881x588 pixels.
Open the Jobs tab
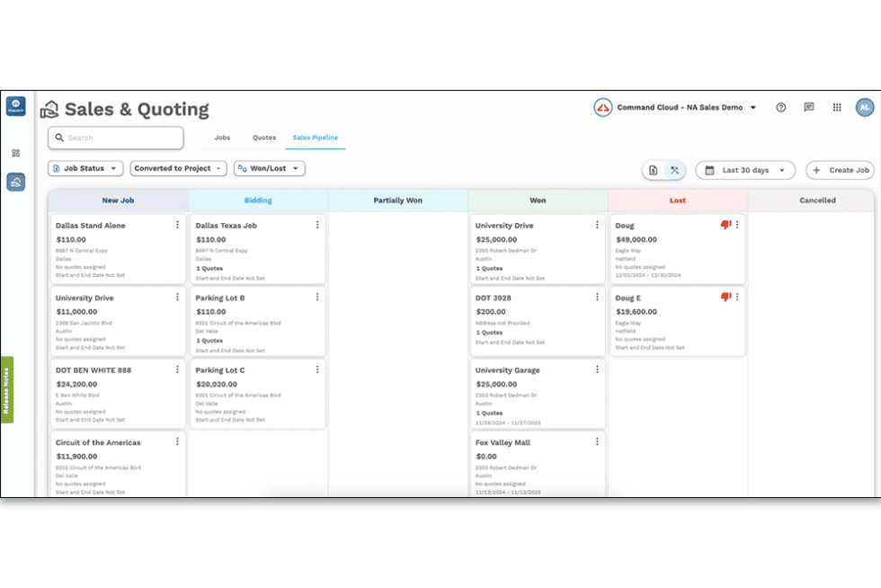tap(222, 138)
